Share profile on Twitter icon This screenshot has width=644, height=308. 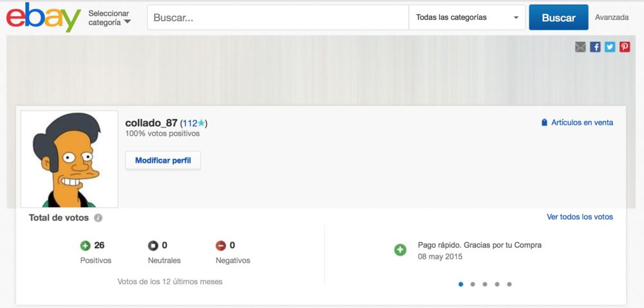(610, 47)
